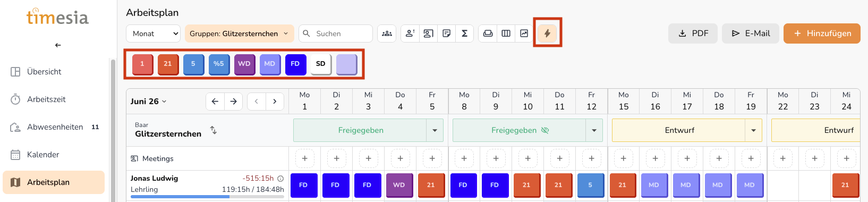
Task: Show the notes icon view
Action: click(x=447, y=33)
